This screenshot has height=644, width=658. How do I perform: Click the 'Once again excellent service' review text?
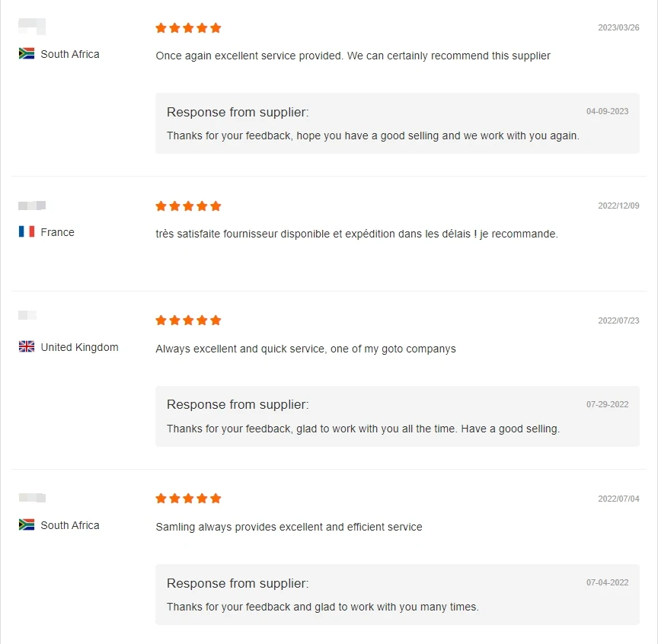tap(353, 56)
